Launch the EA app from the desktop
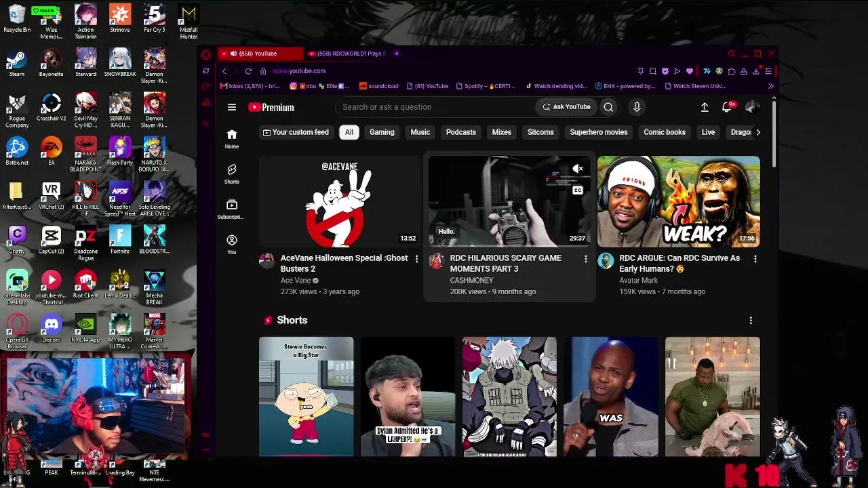 51,152
